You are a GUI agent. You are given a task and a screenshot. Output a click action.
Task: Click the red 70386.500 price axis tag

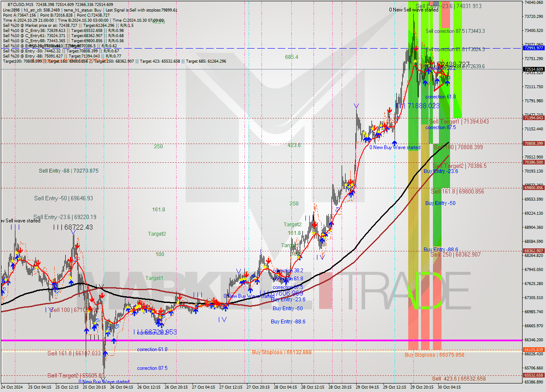tap(534, 162)
